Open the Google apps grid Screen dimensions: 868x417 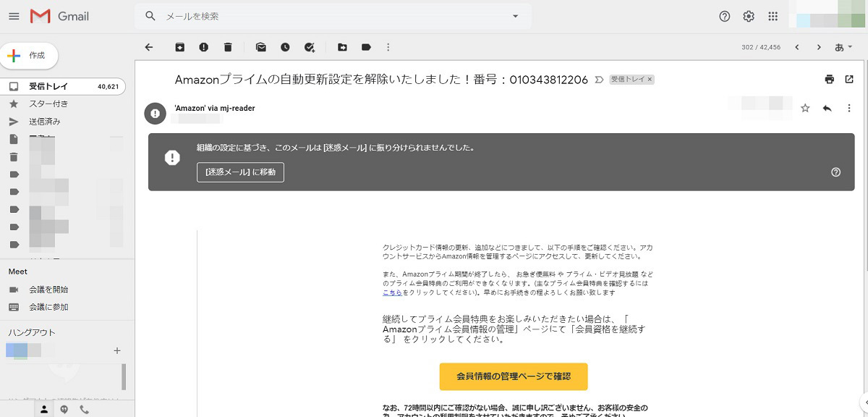(x=773, y=16)
